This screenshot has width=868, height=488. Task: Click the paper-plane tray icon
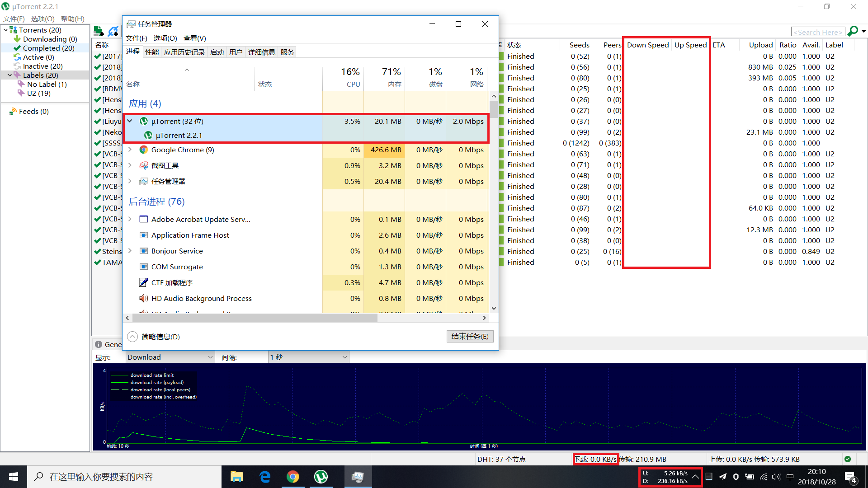pos(722,476)
